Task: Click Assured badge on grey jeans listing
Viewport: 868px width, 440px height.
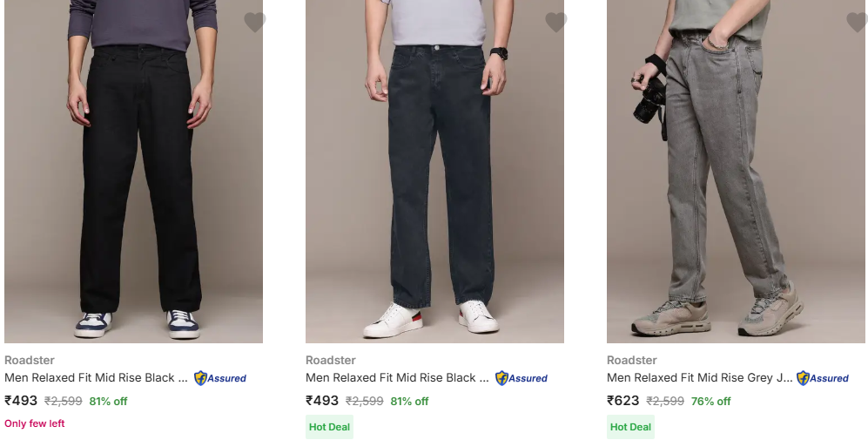Action: [x=823, y=378]
